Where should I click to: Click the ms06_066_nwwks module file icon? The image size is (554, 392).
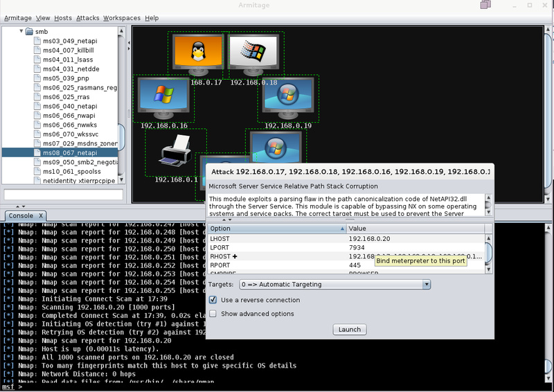click(37, 125)
